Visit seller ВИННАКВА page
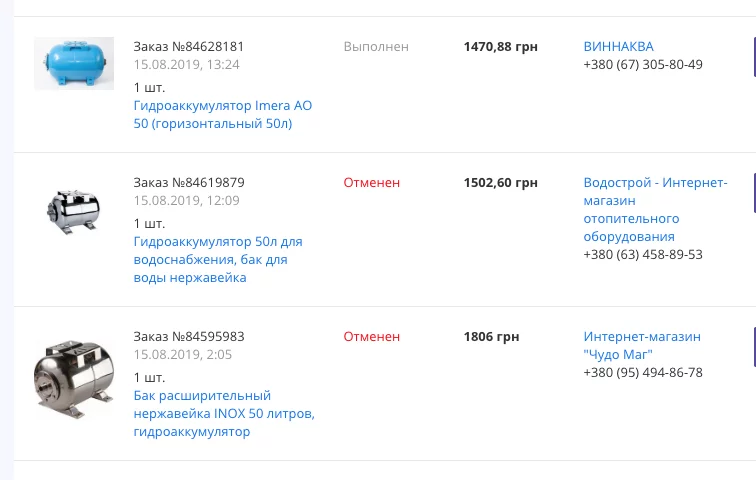The height and width of the screenshot is (480, 756). (619, 46)
